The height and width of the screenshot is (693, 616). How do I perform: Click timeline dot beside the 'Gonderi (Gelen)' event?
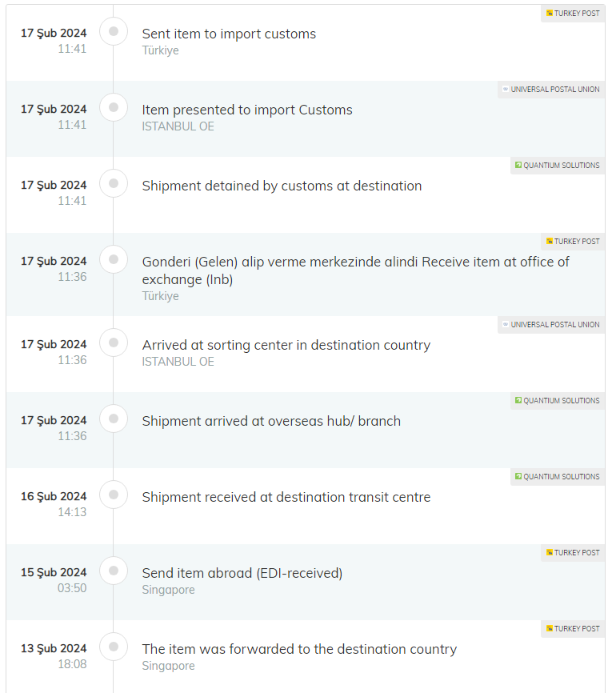(x=114, y=259)
